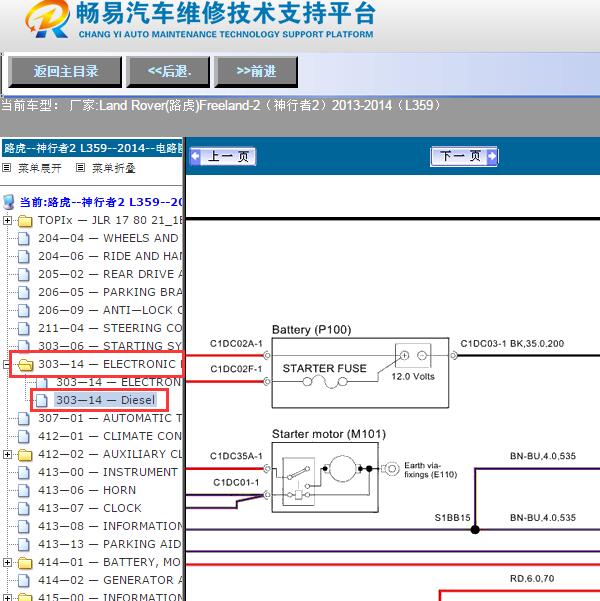Click the 412-01 CLIMATE page icon

click(24, 437)
